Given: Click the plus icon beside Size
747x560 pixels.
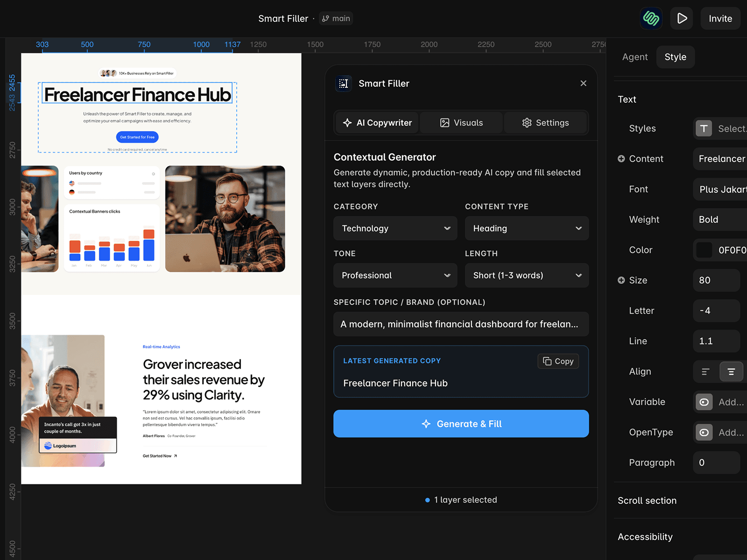Looking at the screenshot, I should point(621,280).
